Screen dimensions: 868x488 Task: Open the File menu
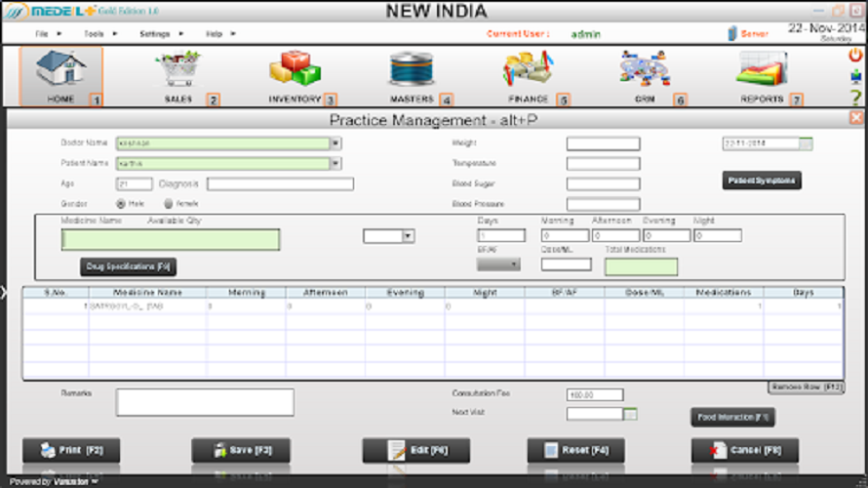pos(42,34)
